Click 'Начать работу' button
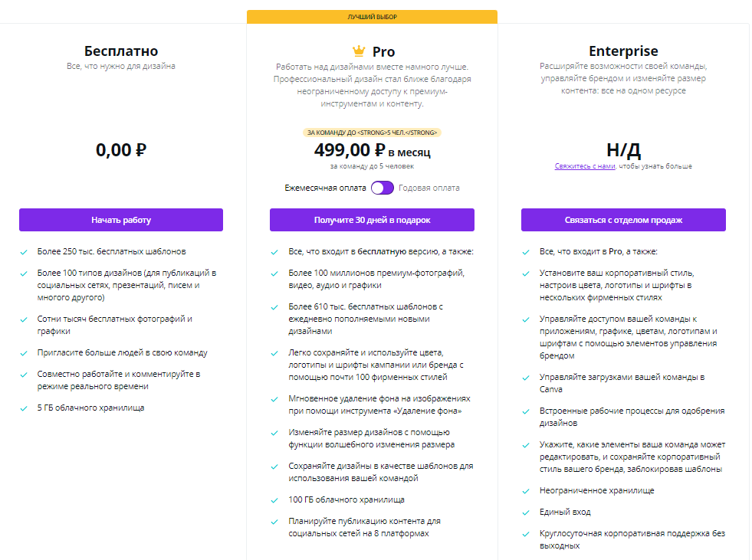 pos(121,220)
